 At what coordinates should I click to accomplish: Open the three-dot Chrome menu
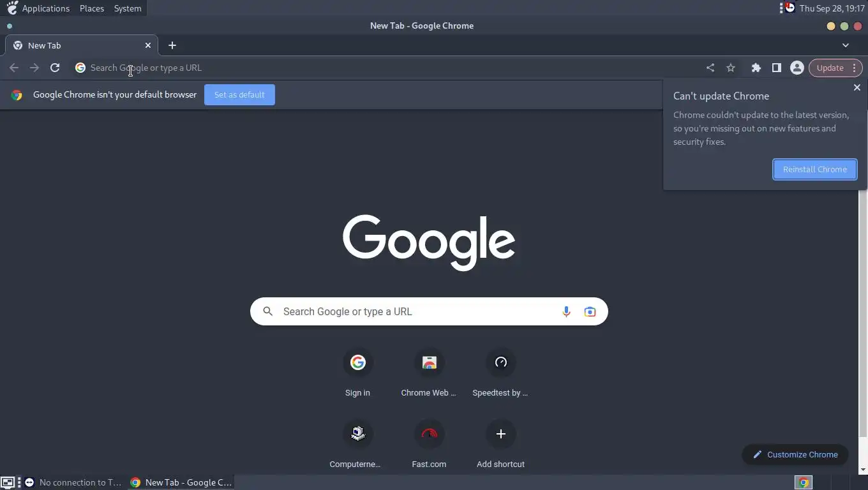[x=854, y=68]
